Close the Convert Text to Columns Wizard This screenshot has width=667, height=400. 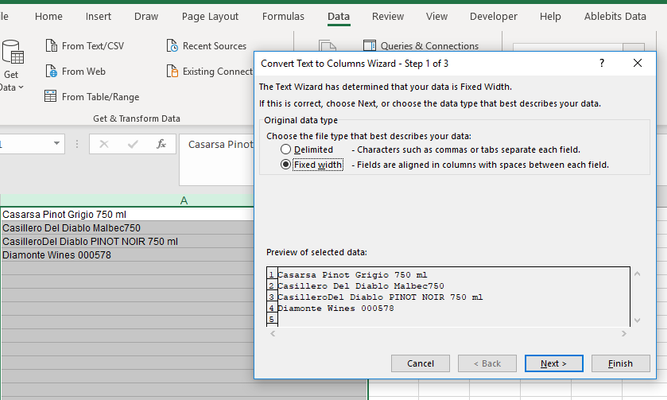(x=637, y=63)
